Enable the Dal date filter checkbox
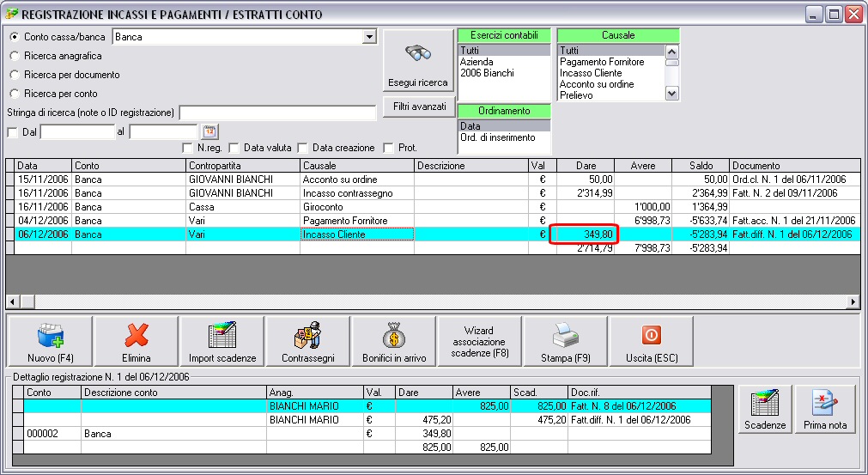 (13, 132)
